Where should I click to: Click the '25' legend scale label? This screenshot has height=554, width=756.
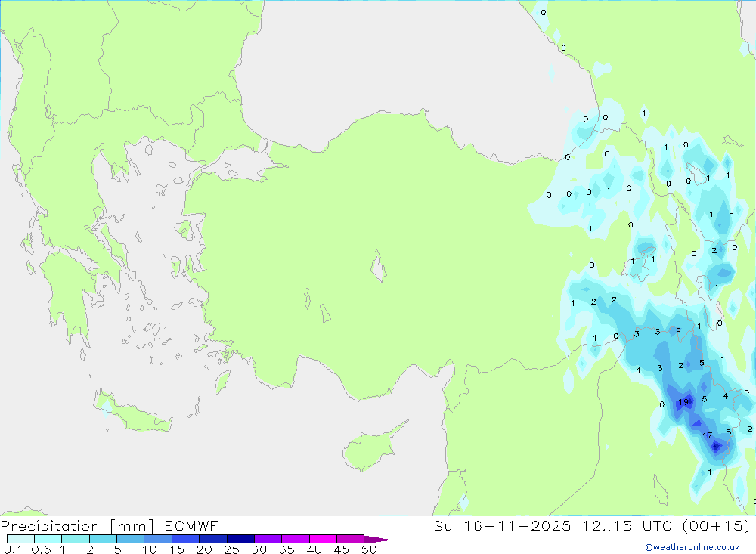click(232, 549)
